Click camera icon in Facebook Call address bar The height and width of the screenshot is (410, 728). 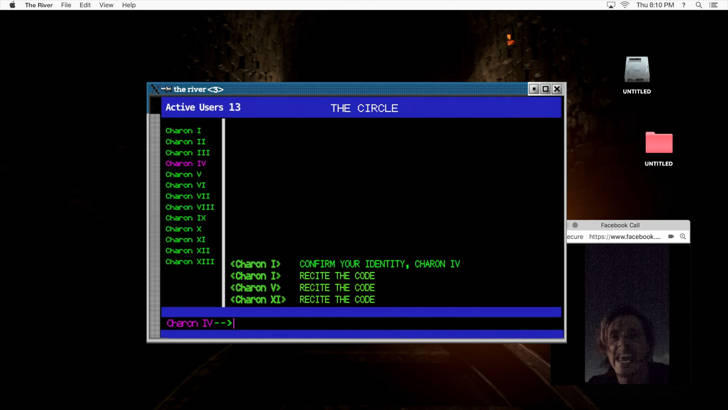[x=671, y=237]
